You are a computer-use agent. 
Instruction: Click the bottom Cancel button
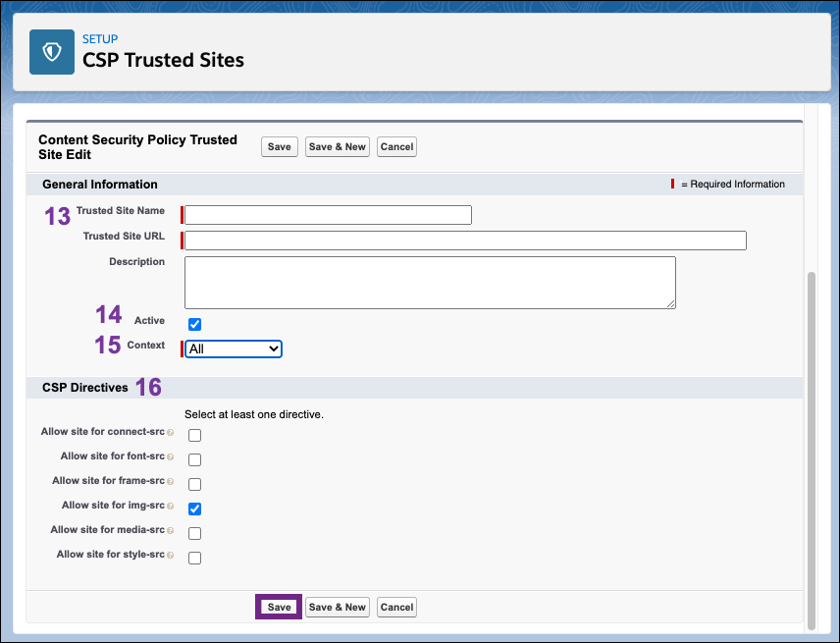[396, 607]
